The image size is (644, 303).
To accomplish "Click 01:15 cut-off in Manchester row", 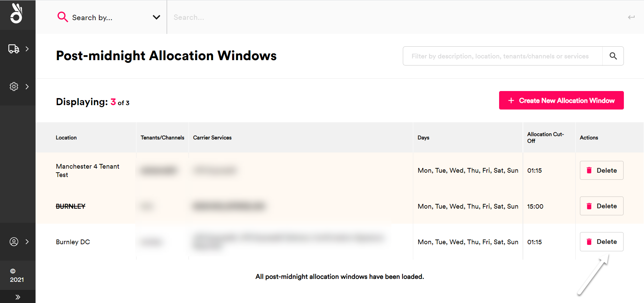I will tap(534, 170).
